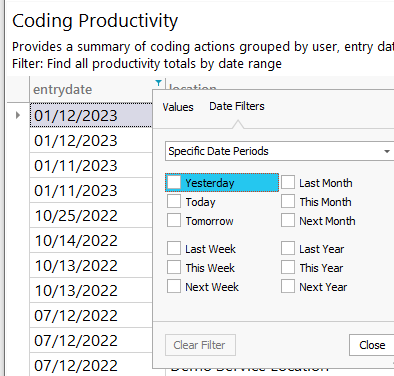Image resolution: width=394 pixels, height=376 pixels.
Task: Enable the Today date filter
Action: (174, 201)
